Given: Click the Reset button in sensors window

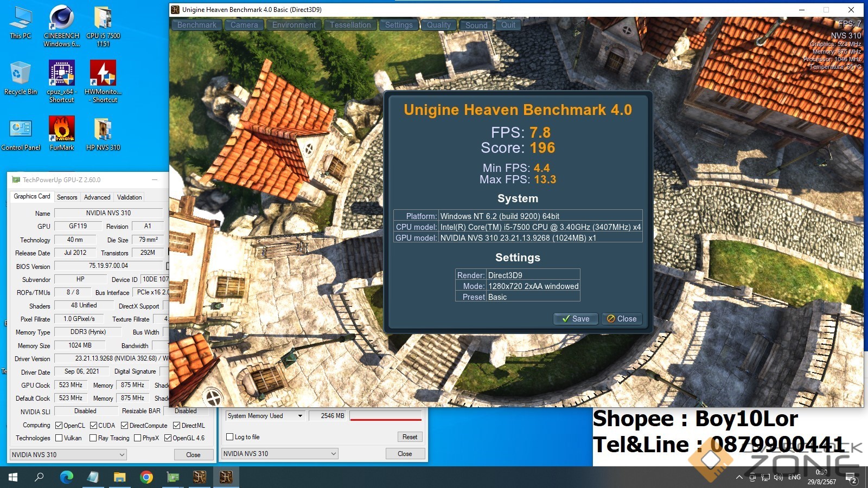Looking at the screenshot, I should pos(410,437).
